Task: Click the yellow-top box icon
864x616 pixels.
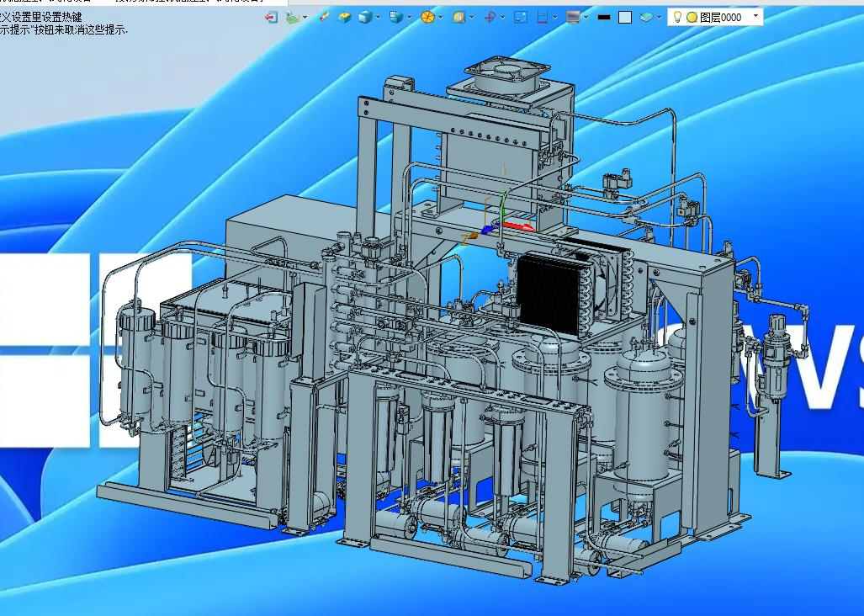Action: pyautogui.click(x=344, y=18)
